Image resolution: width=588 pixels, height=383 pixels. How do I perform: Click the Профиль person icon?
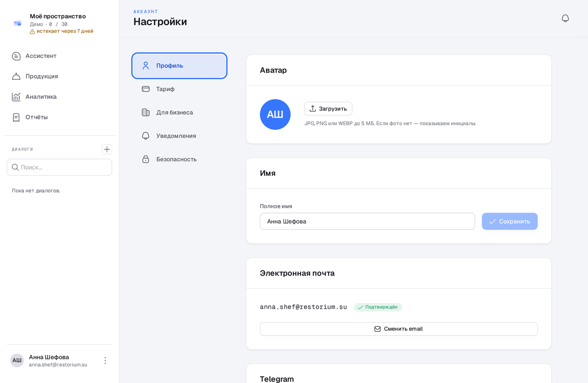(x=146, y=66)
